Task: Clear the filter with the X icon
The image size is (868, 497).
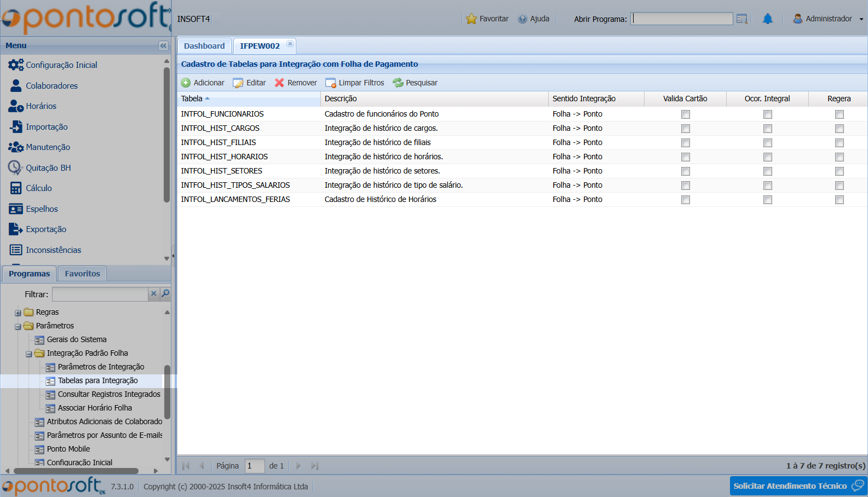Action: tap(154, 294)
